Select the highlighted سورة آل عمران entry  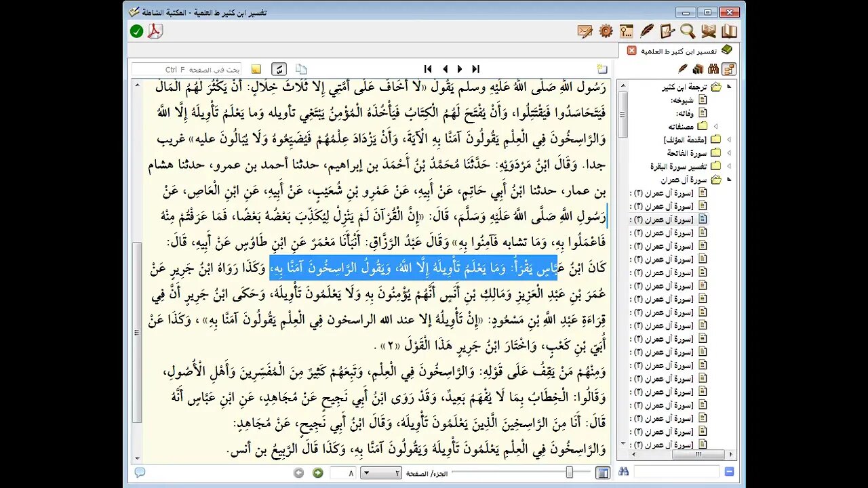669,220
